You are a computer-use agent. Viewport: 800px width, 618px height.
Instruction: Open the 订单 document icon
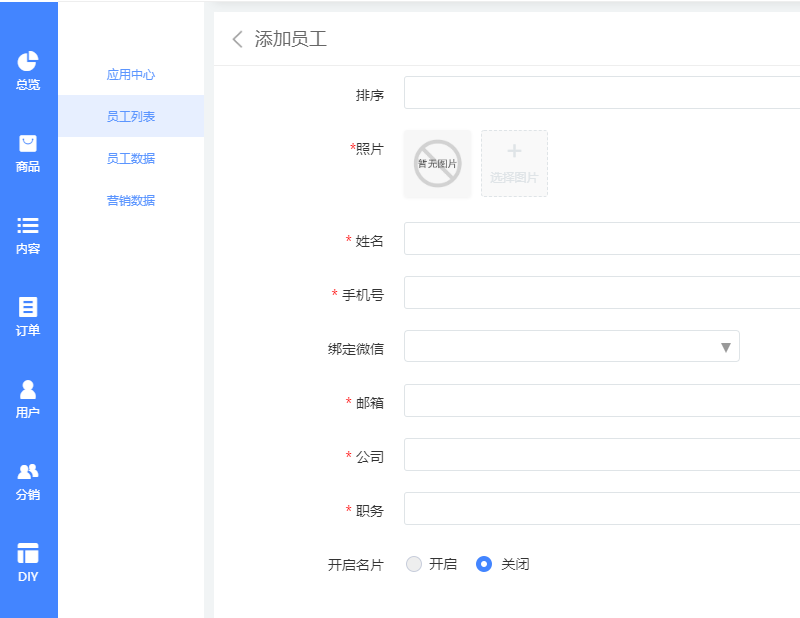(28, 307)
